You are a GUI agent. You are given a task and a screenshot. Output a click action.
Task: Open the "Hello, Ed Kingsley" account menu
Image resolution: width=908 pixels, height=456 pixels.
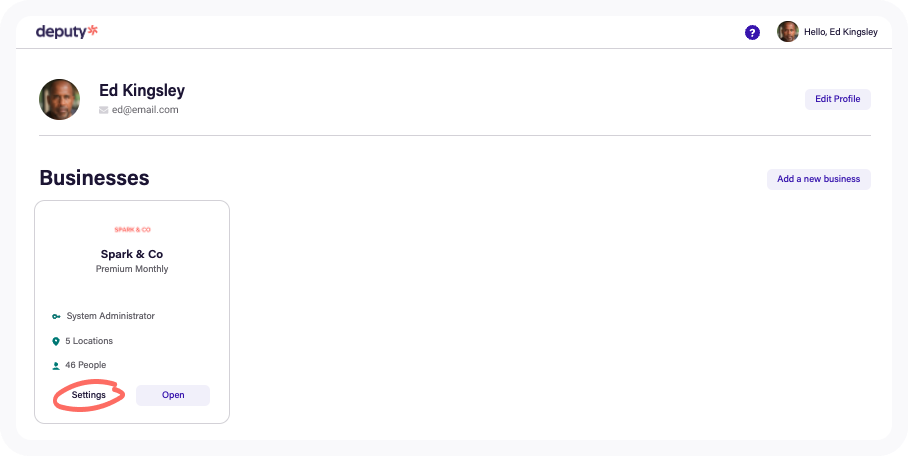tap(840, 32)
